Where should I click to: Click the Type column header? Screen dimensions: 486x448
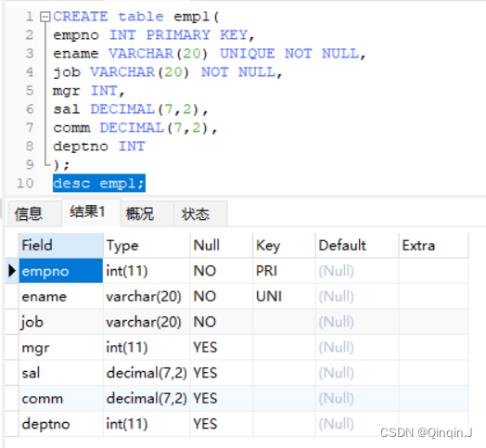pos(147,246)
